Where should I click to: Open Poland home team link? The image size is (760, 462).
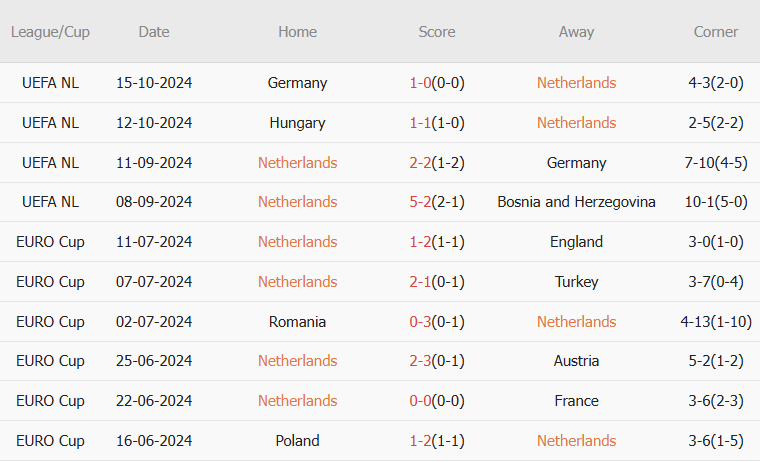tap(297, 441)
